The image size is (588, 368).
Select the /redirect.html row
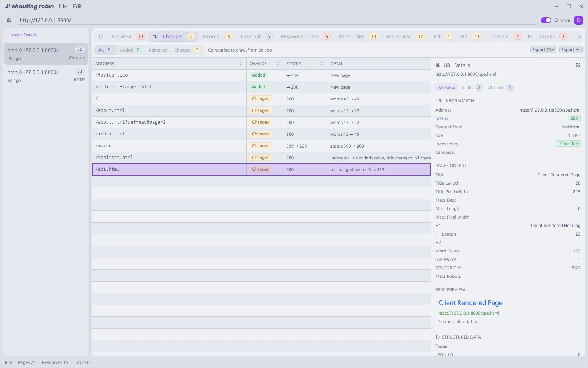pyautogui.click(x=261, y=158)
